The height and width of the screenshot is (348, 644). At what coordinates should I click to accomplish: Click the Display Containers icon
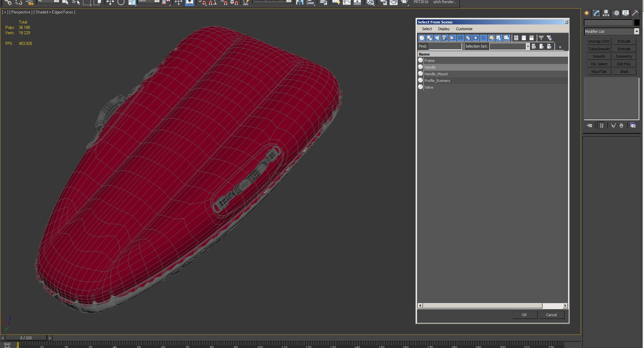coord(491,38)
